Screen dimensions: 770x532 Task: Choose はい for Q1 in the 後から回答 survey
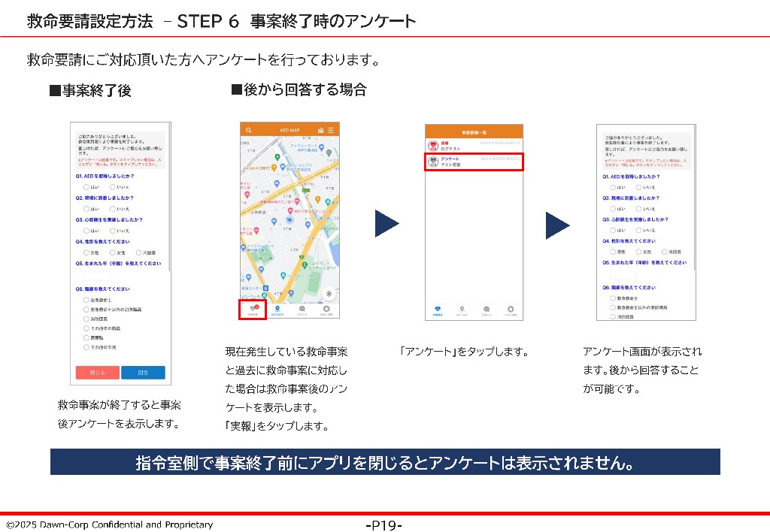613,187
